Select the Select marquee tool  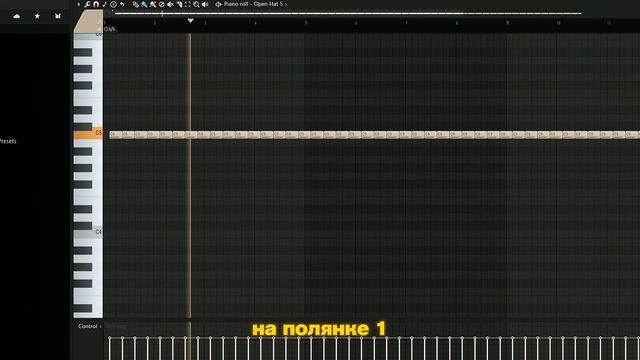tap(188, 4)
